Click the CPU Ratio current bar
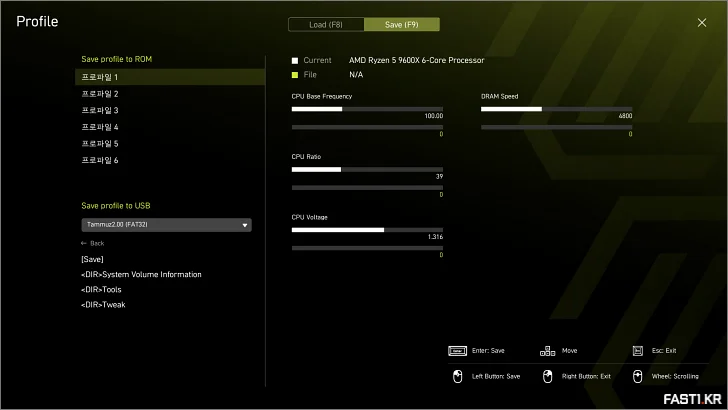The width and height of the screenshot is (728, 410). [x=367, y=169]
